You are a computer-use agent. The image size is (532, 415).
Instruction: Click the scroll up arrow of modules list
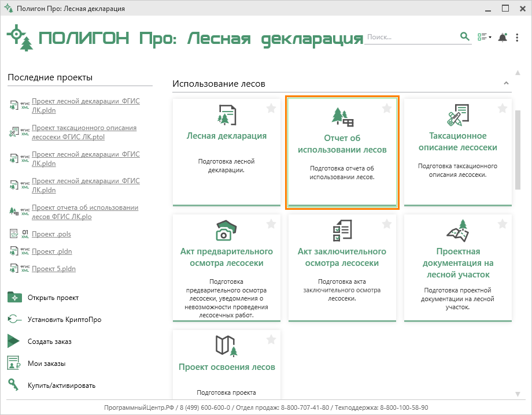point(518,73)
